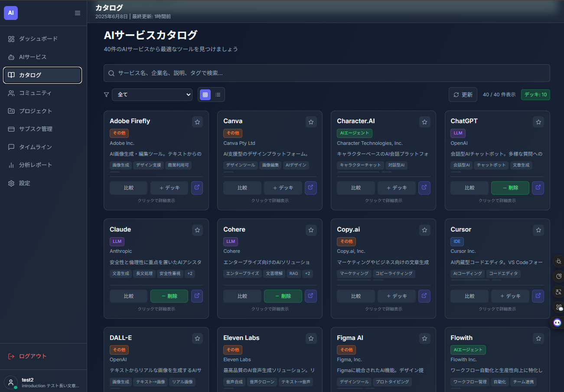Star the Copy.ai card
Screen dimensions: 564x392
(424, 230)
